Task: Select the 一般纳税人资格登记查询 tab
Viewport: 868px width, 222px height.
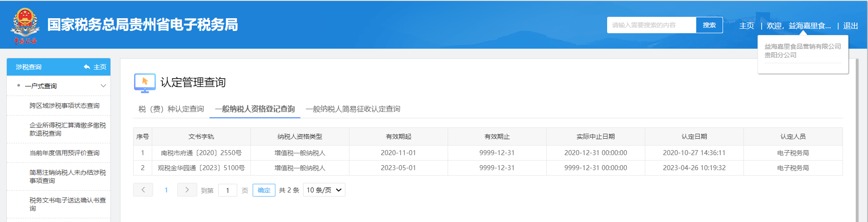Action: click(254, 109)
